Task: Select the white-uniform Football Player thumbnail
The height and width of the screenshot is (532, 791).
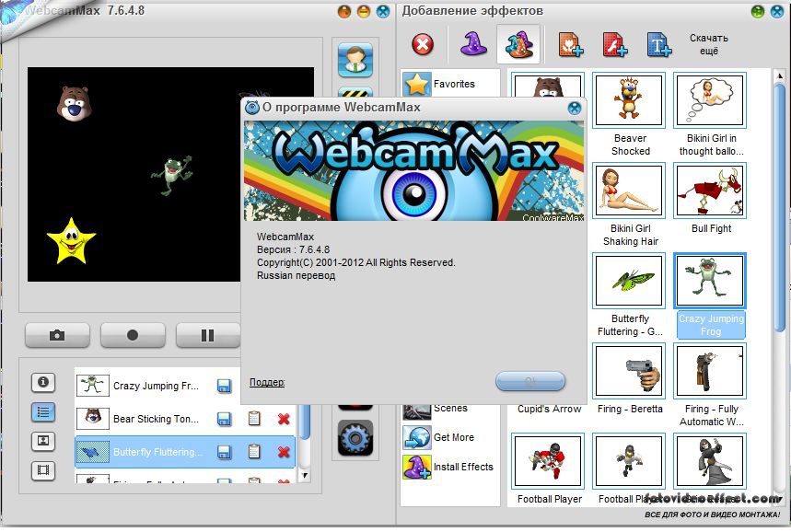Action: coord(629,461)
